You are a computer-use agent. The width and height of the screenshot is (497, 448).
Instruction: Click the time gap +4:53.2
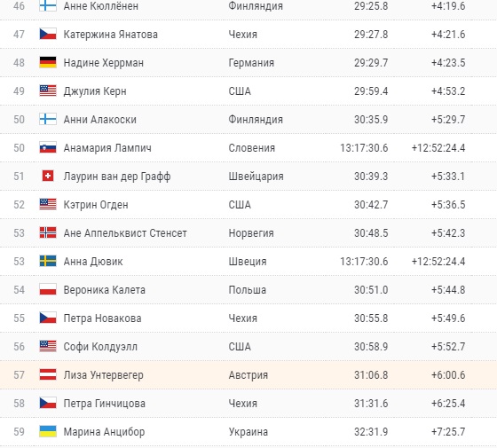(x=448, y=90)
